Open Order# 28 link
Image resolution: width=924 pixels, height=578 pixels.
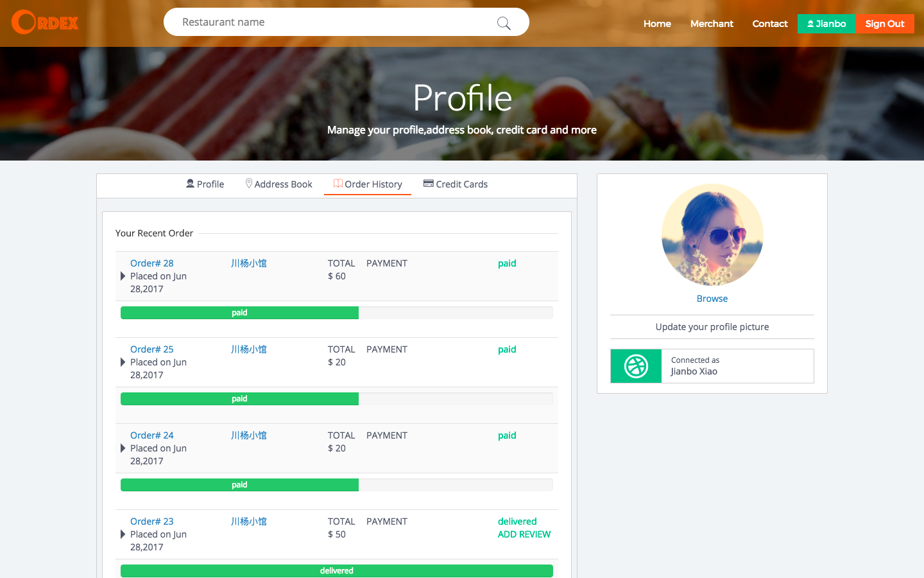point(152,263)
